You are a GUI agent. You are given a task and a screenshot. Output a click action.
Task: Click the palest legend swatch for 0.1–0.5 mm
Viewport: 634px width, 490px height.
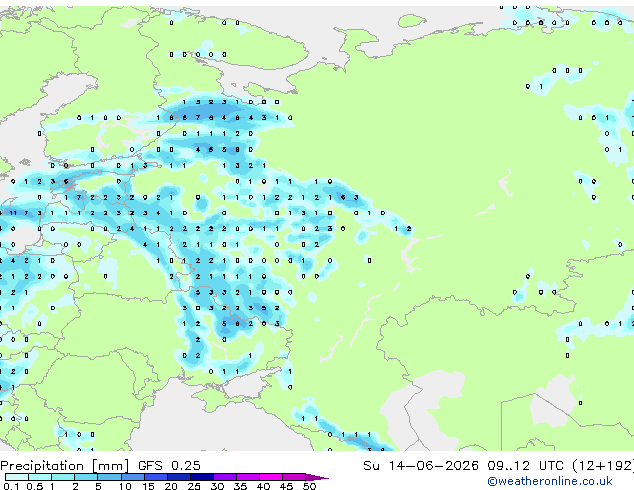point(17,477)
